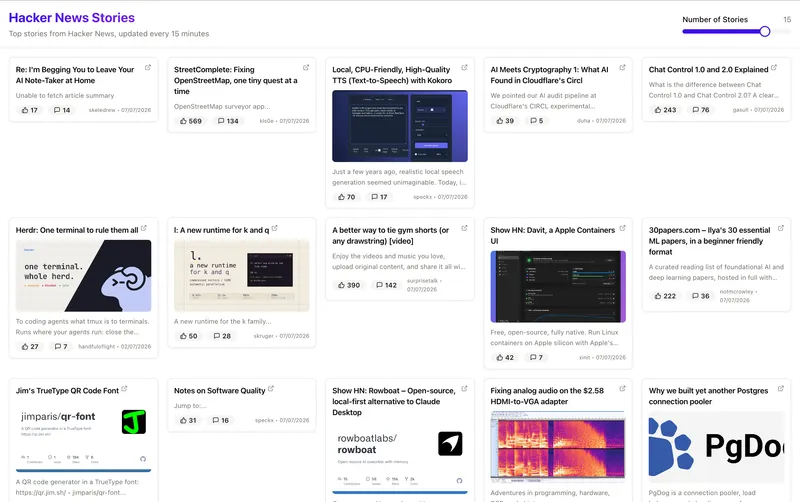Viewport: 800px width, 502px height.
Task: Open external link icon for Chat Control story
Action: 773,67
